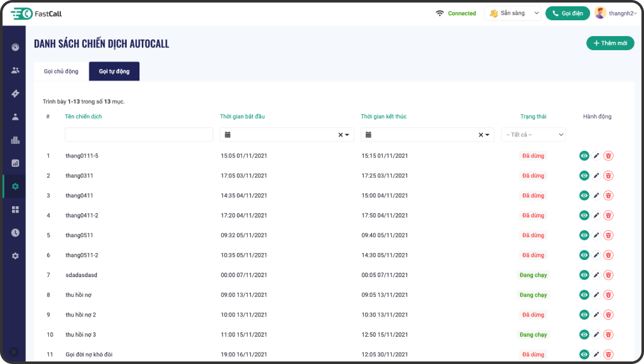
Task: Expand the Tất cả status filter
Action: pyautogui.click(x=533, y=134)
